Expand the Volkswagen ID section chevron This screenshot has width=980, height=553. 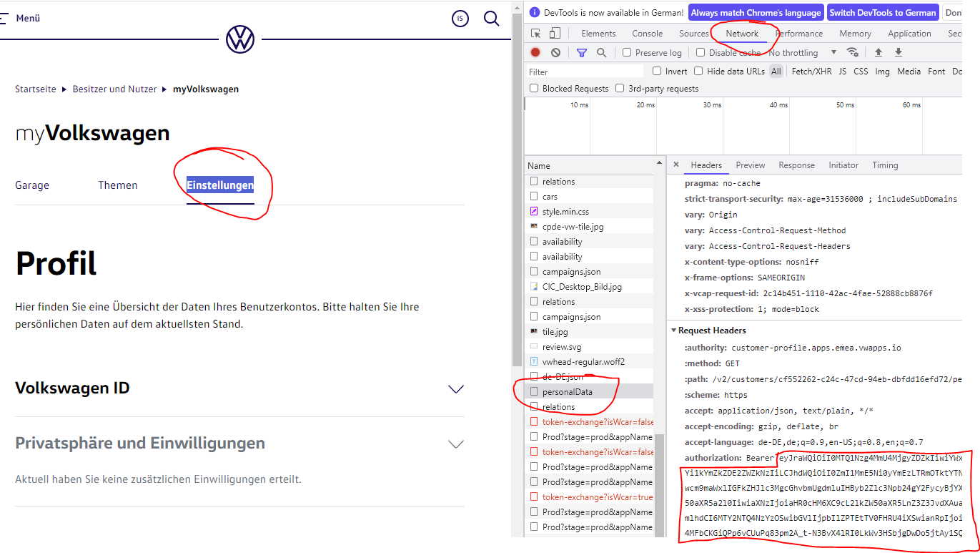click(x=455, y=388)
